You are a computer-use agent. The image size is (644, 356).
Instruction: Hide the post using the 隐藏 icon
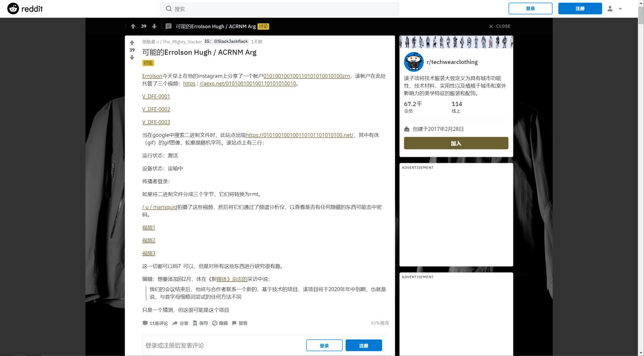click(x=215, y=323)
